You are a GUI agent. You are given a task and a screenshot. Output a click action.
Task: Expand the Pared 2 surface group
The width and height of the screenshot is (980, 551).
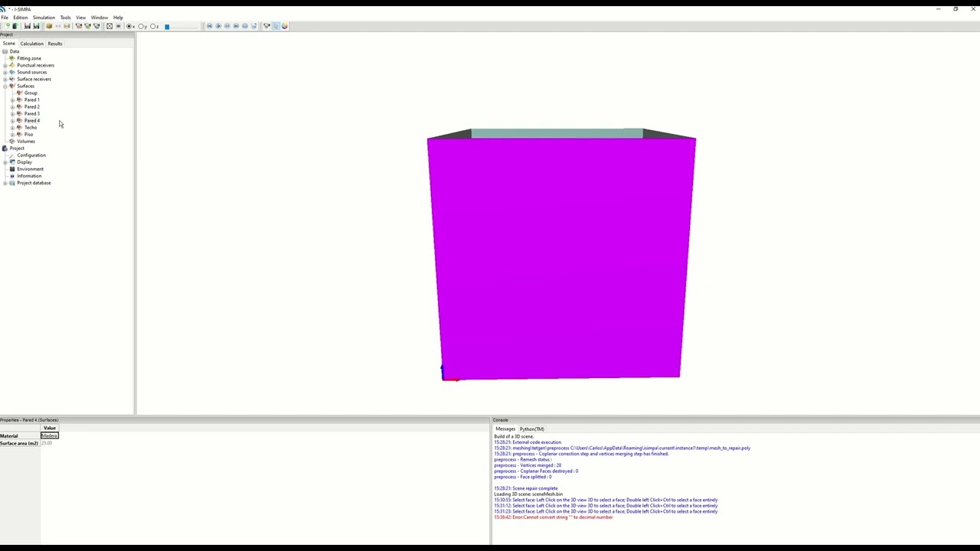coord(12,106)
